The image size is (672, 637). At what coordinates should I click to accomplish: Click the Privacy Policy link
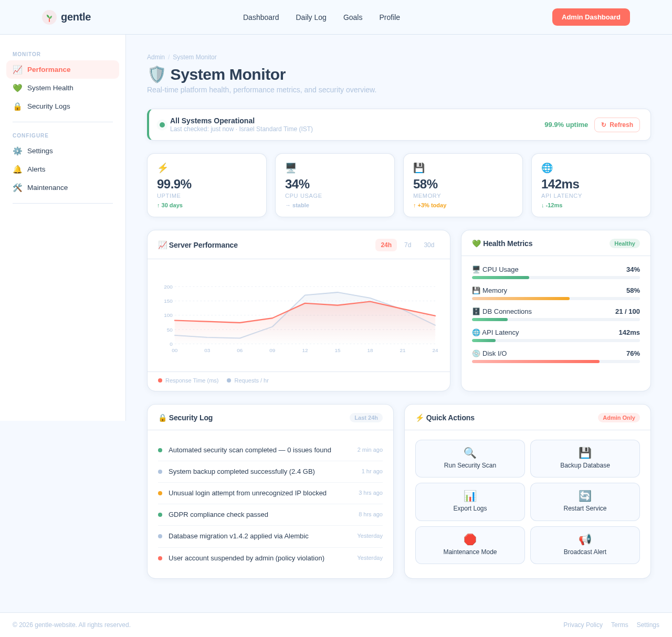pos(583,625)
